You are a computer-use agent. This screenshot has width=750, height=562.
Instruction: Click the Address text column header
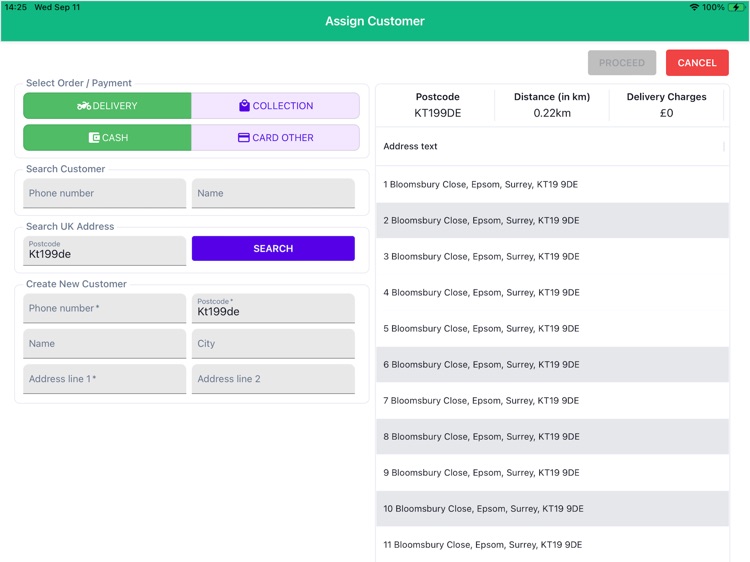tap(410, 146)
